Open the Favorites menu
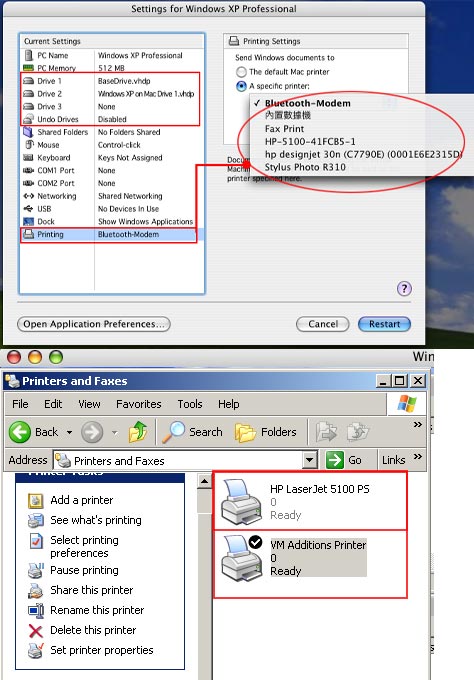Image resolution: width=474 pixels, height=680 pixels. (x=139, y=404)
